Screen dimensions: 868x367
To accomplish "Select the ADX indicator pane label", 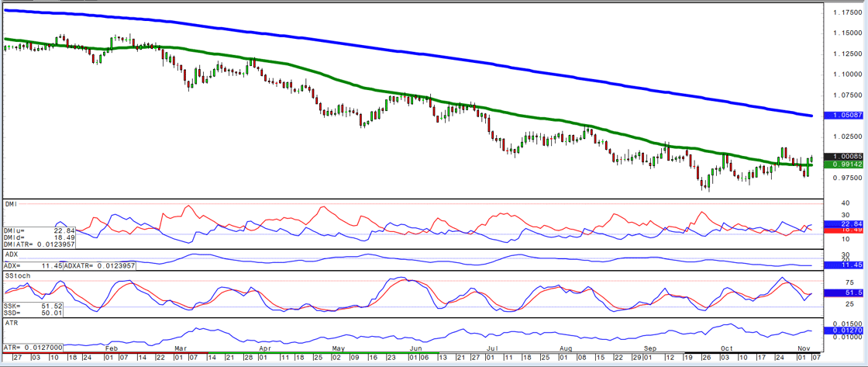I will (x=12, y=254).
